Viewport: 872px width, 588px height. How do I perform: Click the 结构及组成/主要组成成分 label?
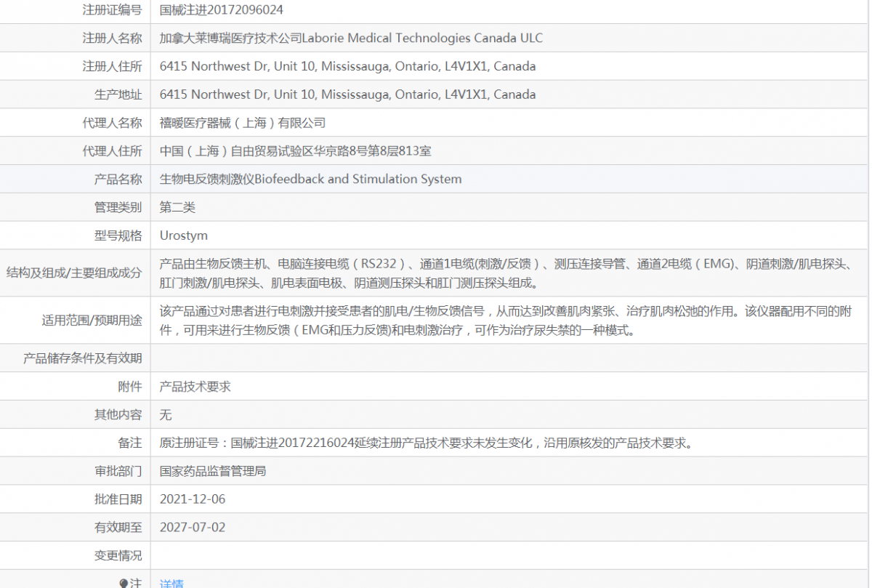coord(74,273)
